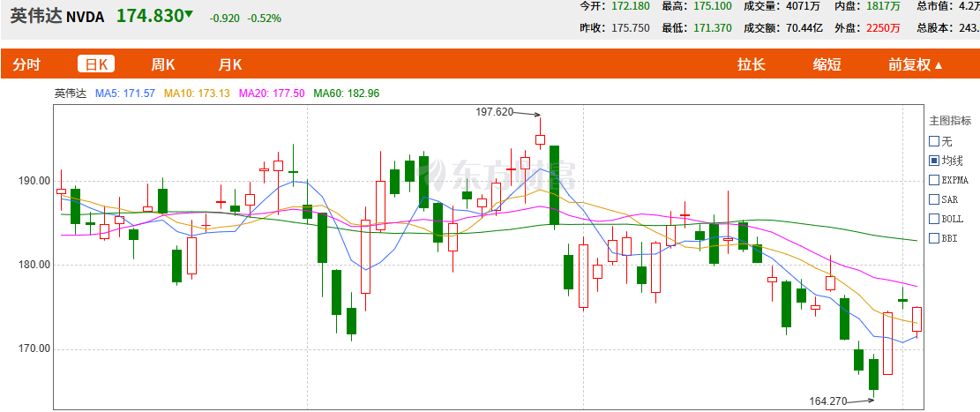Click the 英伟达 NVDA stock title
Screen dimensions: 980x412
[x=57, y=16]
